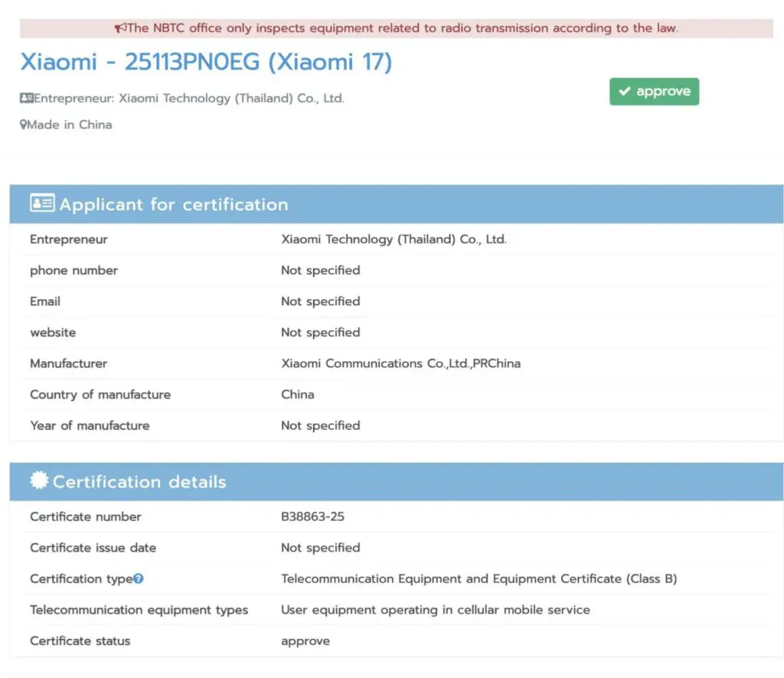Click the certificate number B38863-25
This screenshot has width=784, height=678.
pyautogui.click(x=312, y=517)
